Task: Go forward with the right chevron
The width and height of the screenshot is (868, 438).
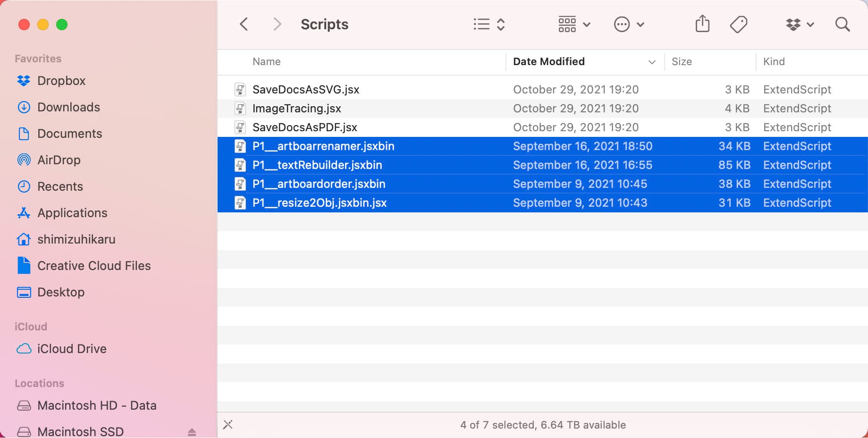Action: (277, 24)
